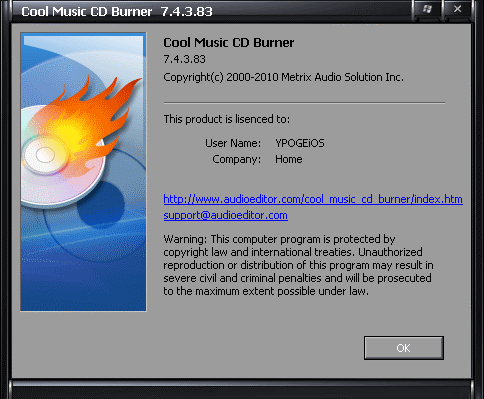Open the audioeditor.com cool_music_cd_burner index.htm link
The width and height of the screenshot is (484, 399).
(x=313, y=199)
